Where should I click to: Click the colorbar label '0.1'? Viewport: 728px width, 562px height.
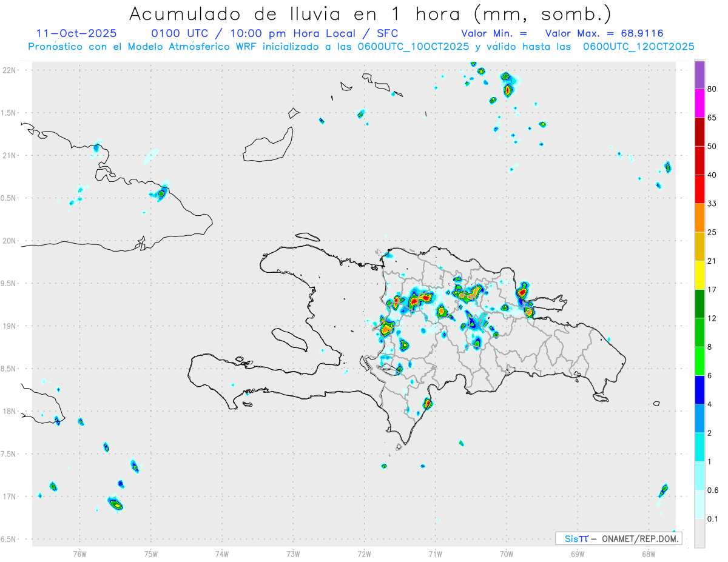[713, 519]
